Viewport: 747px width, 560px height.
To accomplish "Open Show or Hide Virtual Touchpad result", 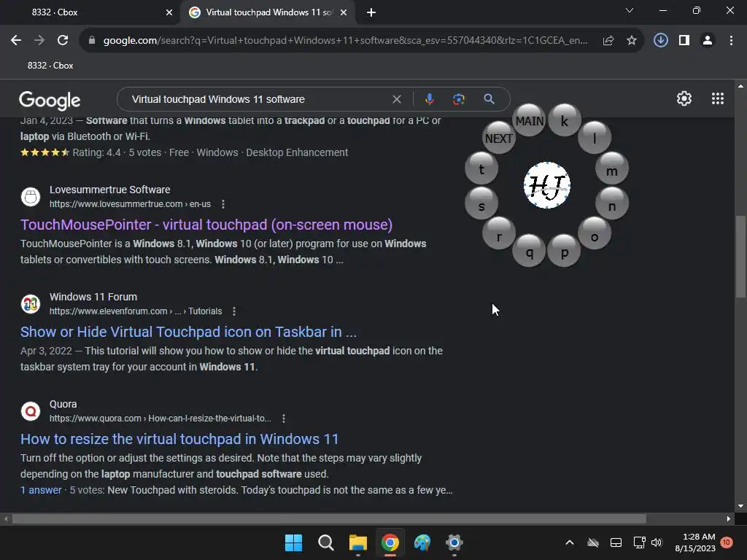I will click(x=188, y=332).
